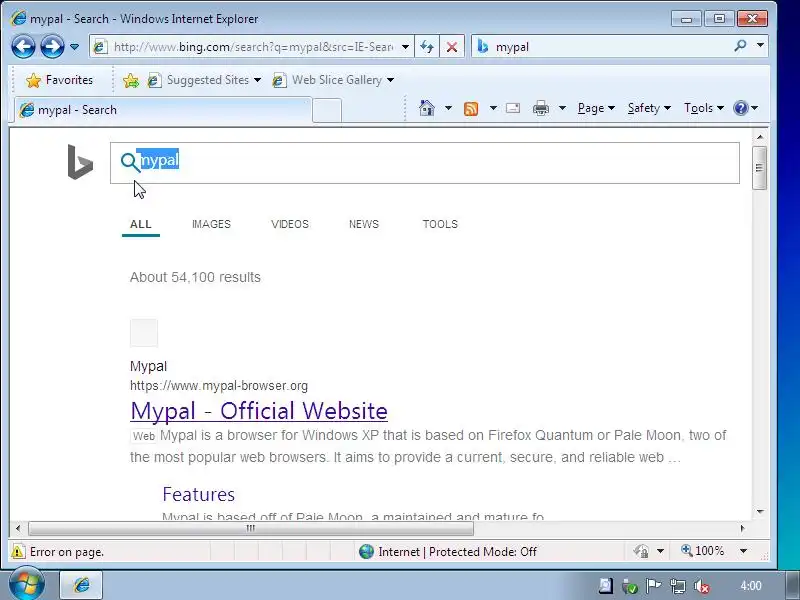Switch to NEWS results
The height and width of the screenshot is (600, 800).
tap(364, 224)
